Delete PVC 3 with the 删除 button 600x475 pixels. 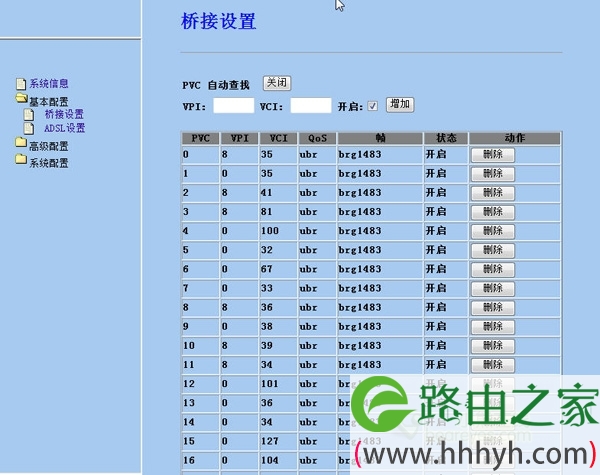(x=492, y=212)
